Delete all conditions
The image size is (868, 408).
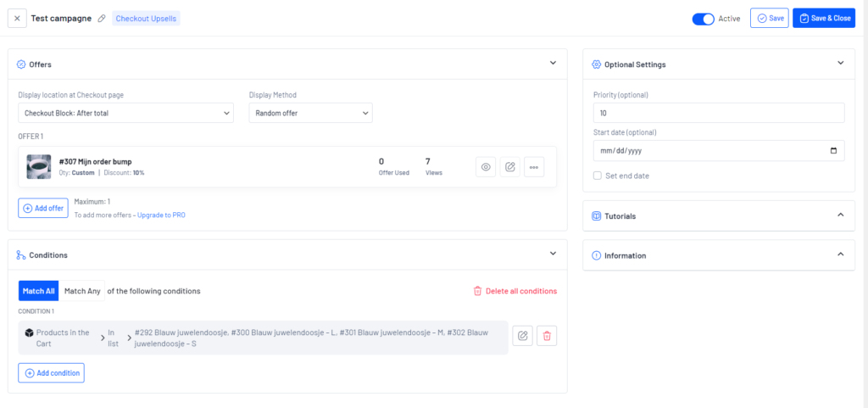[515, 291]
